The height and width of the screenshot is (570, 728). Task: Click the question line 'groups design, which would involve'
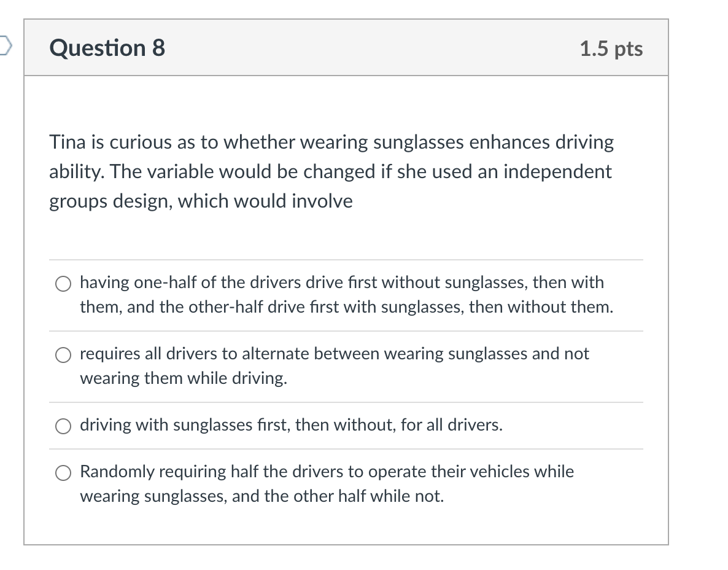click(201, 201)
